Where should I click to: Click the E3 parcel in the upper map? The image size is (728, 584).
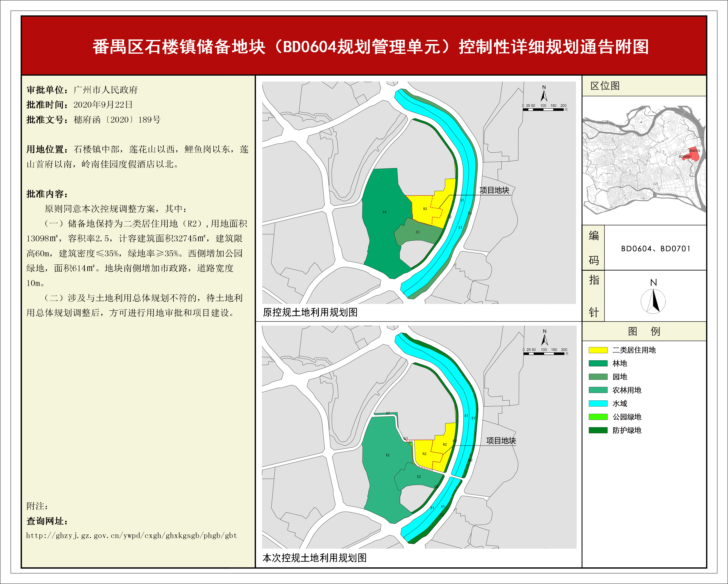[x=418, y=232]
